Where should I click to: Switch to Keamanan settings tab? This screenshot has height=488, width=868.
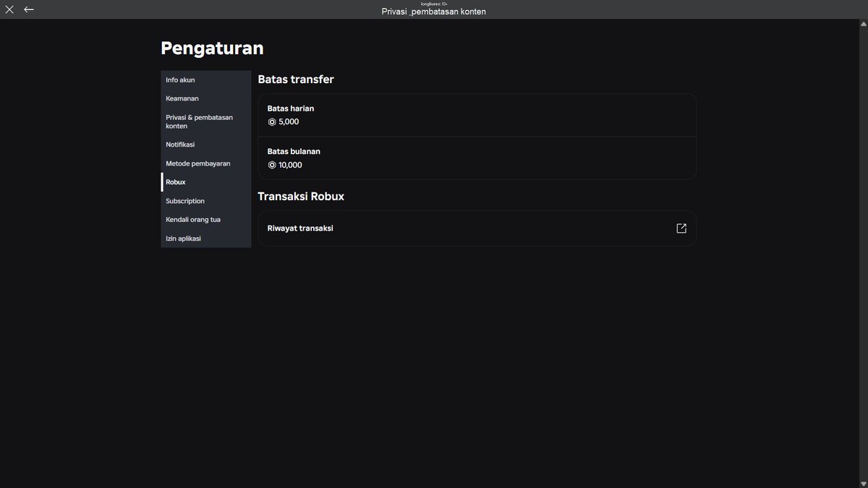pos(206,98)
